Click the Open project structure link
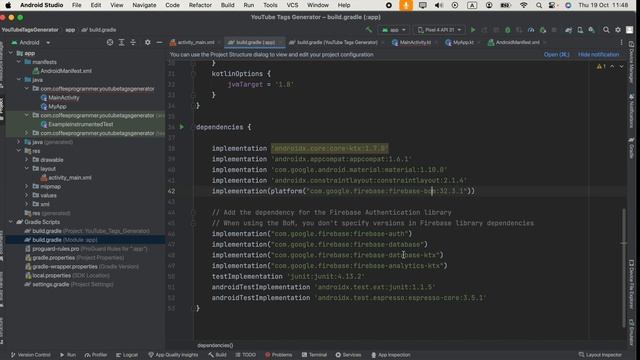 point(556,54)
